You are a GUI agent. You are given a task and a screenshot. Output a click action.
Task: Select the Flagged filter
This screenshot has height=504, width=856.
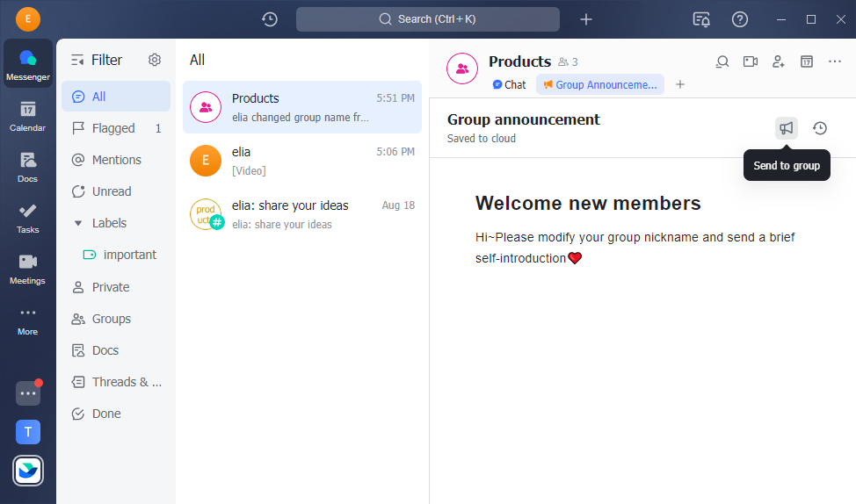(x=113, y=128)
